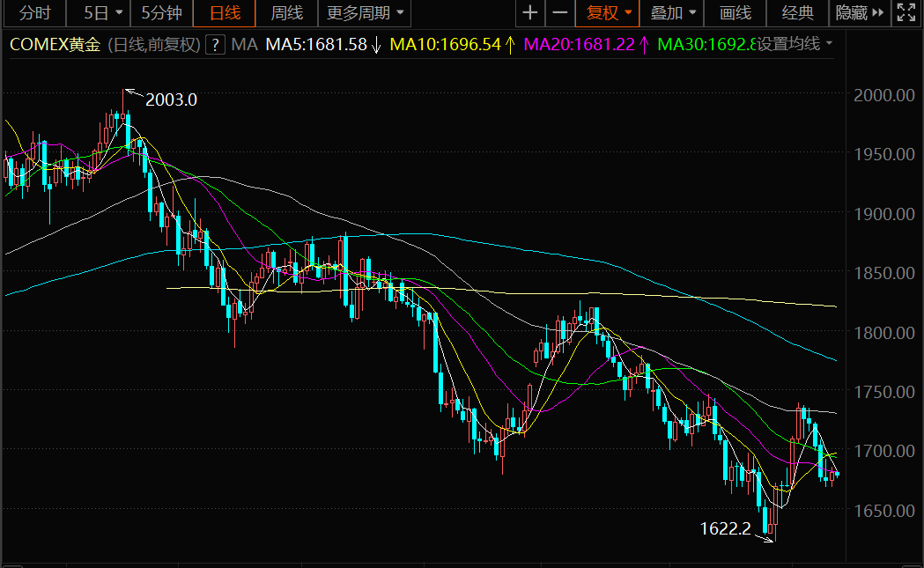924x568 pixels.
Task: Open the 复权 adjustment dropdown
Action: [609, 13]
